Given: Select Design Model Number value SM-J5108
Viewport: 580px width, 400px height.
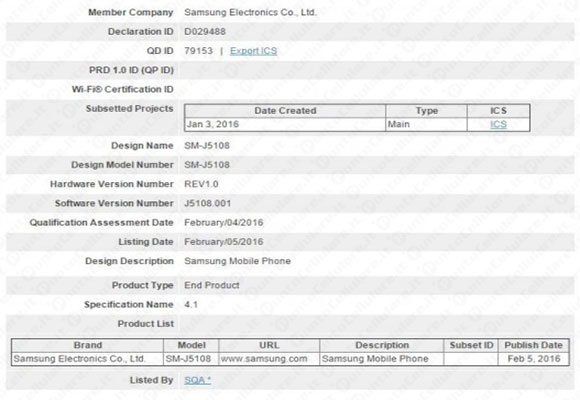Looking at the screenshot, I should (207, 165).
